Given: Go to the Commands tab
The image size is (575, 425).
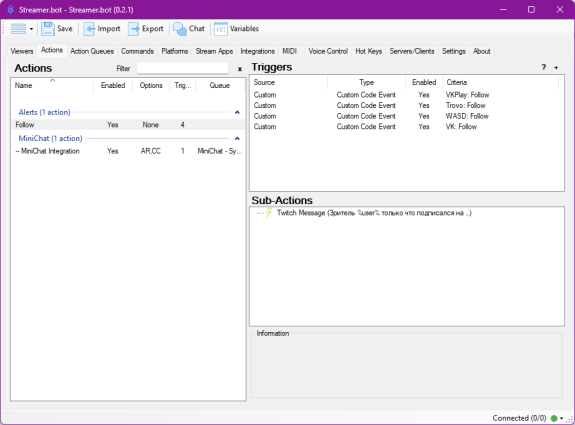Looking at the screenshot, I should (138, 51).
